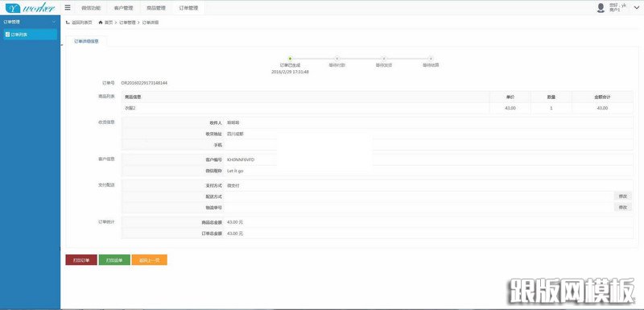Click the orange 返回上一页 button

point(149,260)
